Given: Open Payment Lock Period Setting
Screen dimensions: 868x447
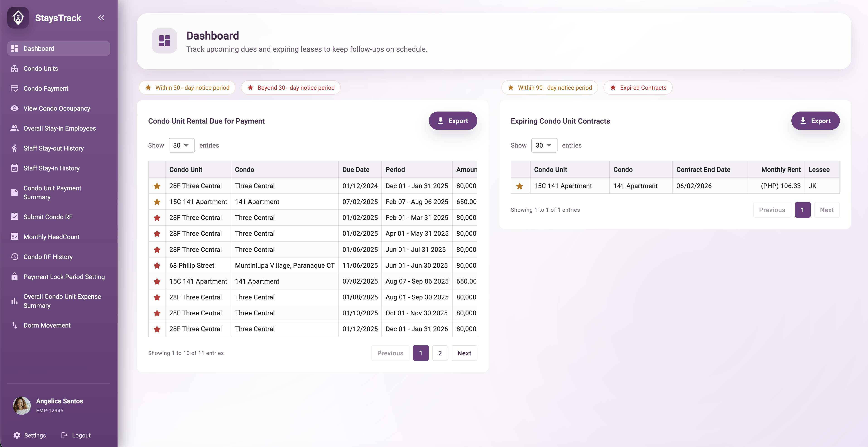Looking at the screenshot, I should pos(59,277).
